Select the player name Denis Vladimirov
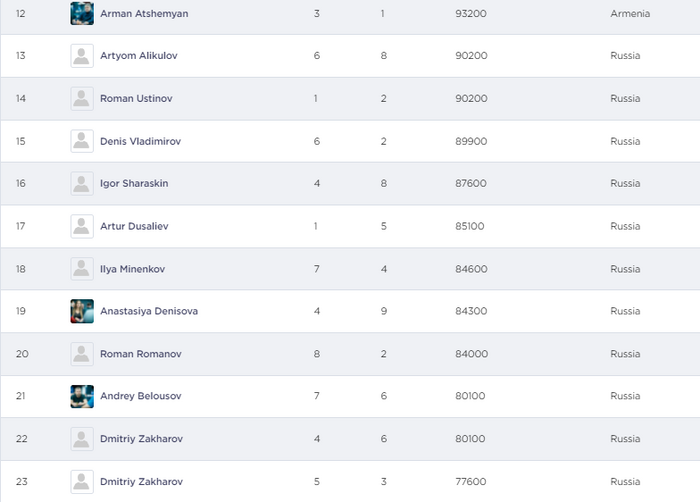Image resolution: width=700 pixels, height=502 pixels. click(140, 141)
